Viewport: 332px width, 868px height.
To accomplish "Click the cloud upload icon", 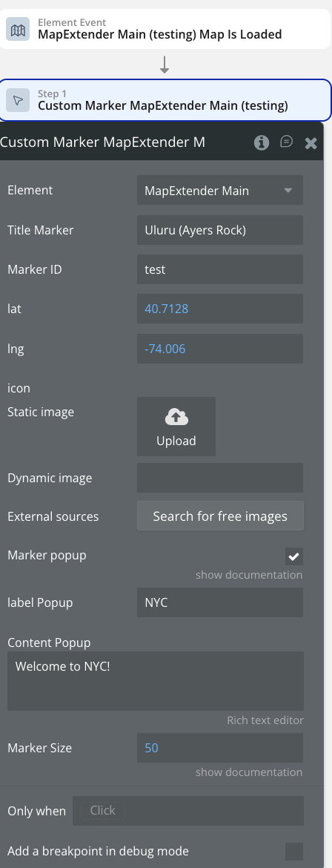I will [176, 418].
